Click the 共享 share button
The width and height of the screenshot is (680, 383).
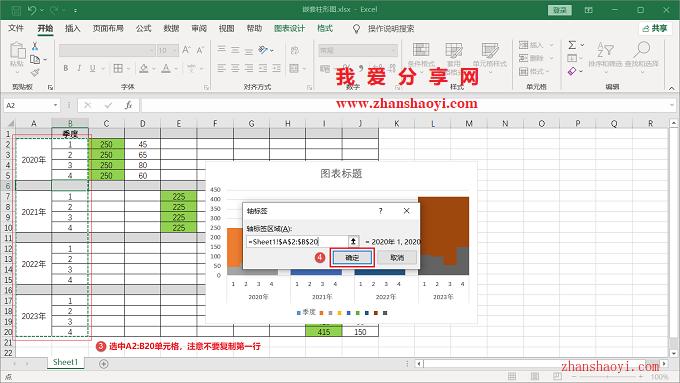[x=655, y=28]
